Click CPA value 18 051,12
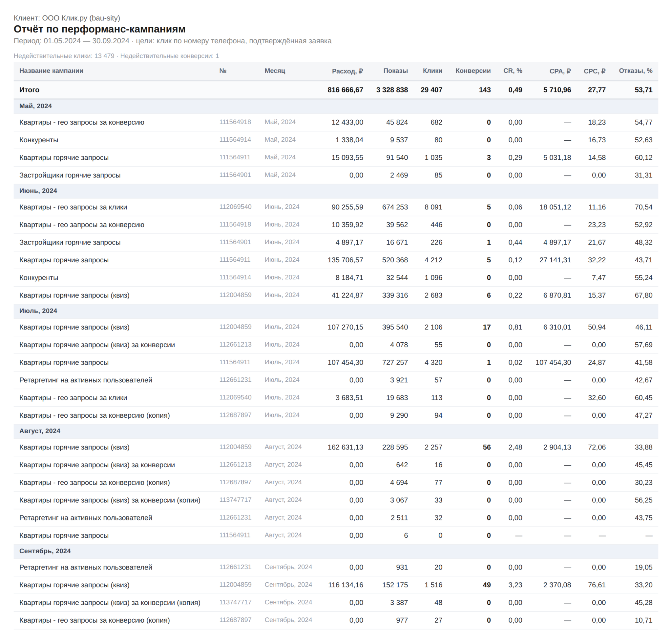The height and width of the screenshot is (643, 672). point(555,207)
